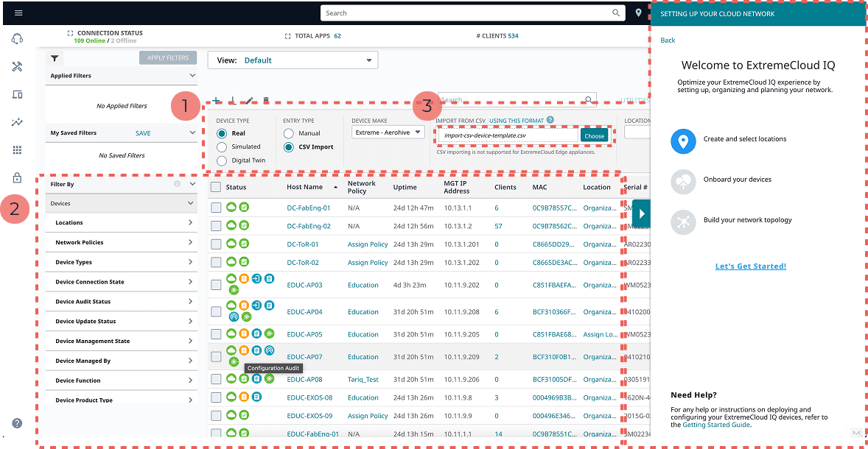Tick the select-all checkbox in table header
Viewport: 868px width, 449px height.
point(216,187)
